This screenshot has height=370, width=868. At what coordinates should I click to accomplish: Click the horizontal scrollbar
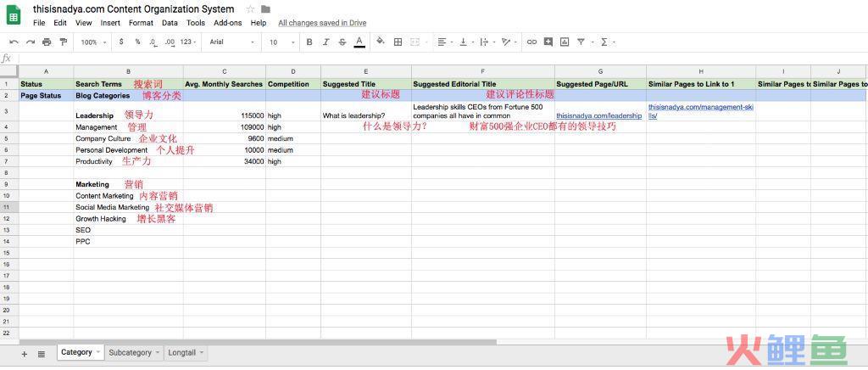(x=256, y=343)
